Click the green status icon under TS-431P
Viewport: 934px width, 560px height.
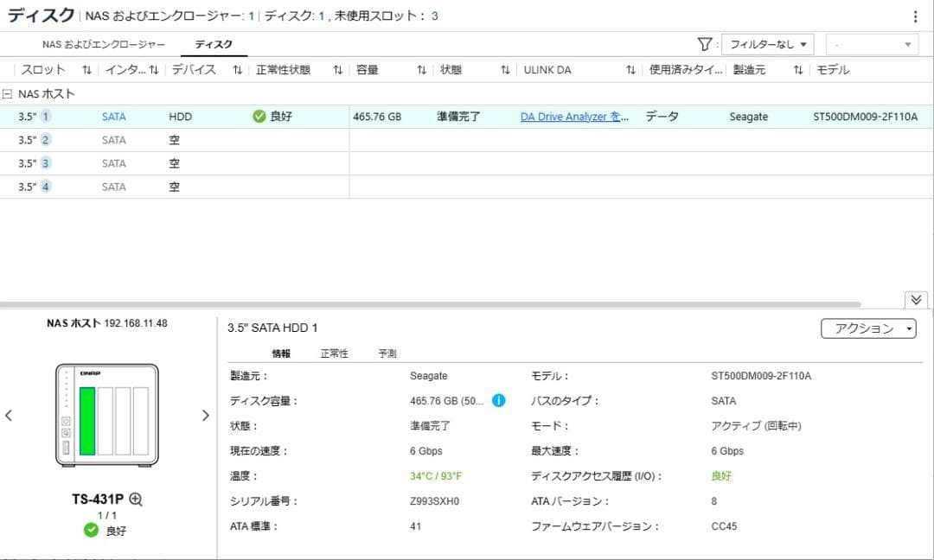(x=90, y=531)
